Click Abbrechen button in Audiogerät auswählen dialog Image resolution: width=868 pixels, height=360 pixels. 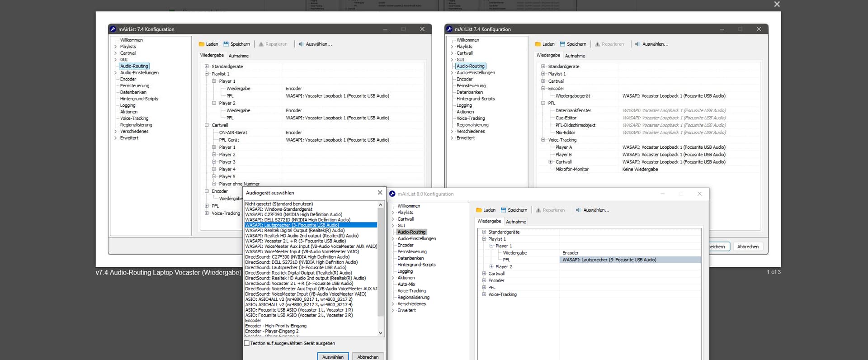(368, 357)
